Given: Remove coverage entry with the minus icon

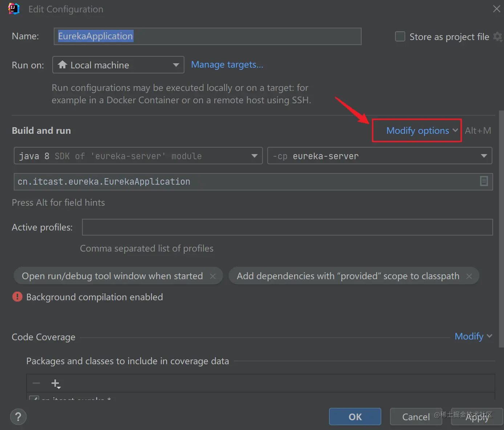Looking at the screenshot, I should 36,383.
